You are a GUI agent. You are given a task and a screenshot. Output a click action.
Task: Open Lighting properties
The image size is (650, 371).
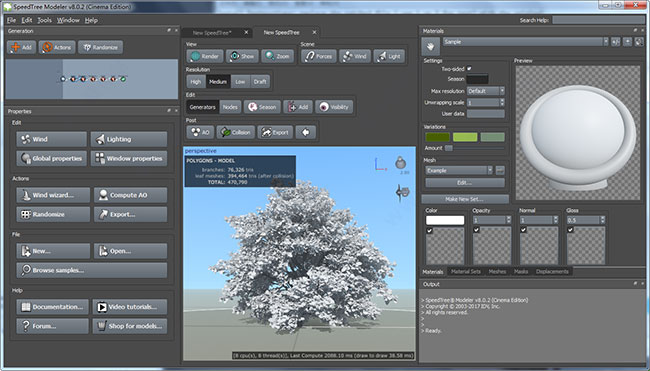click(x=129, y=139)
